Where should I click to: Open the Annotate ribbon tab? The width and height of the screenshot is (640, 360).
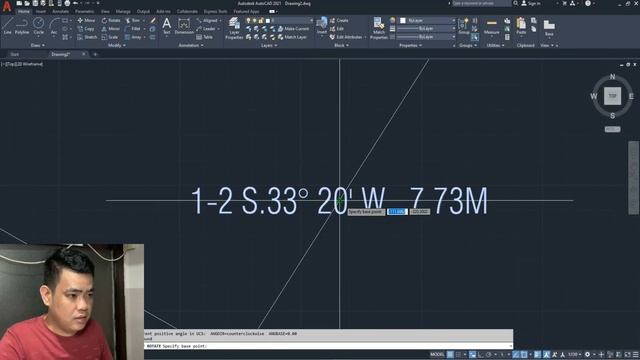tap(60, 12)
